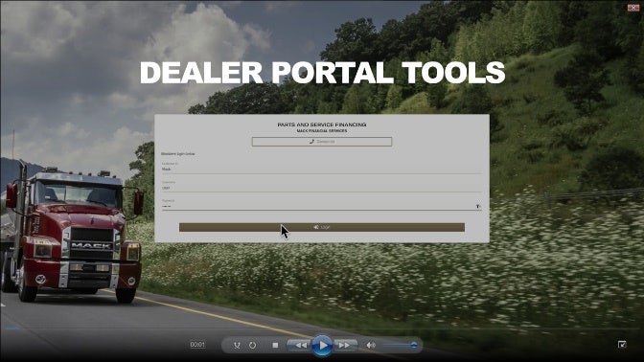
Task: Close the player with the top-right button
Action: click(632, 7)
